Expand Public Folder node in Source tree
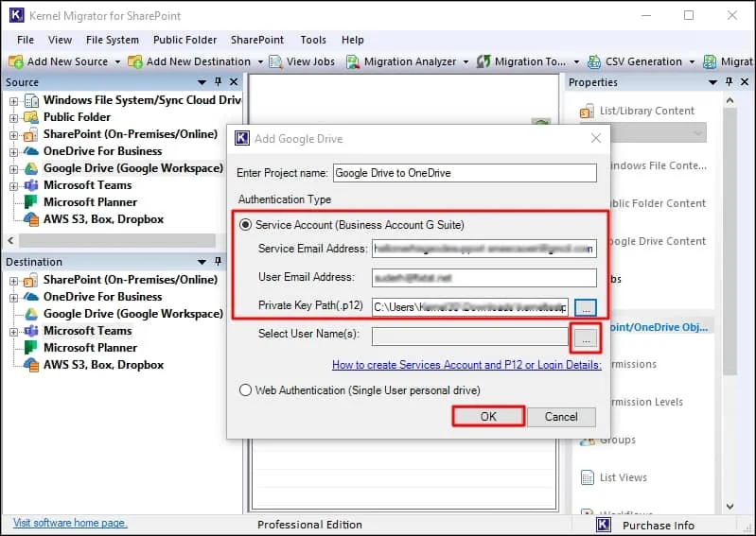Viewport: 756px width, 536px height. pyautogui.click(x=14, y=118)
